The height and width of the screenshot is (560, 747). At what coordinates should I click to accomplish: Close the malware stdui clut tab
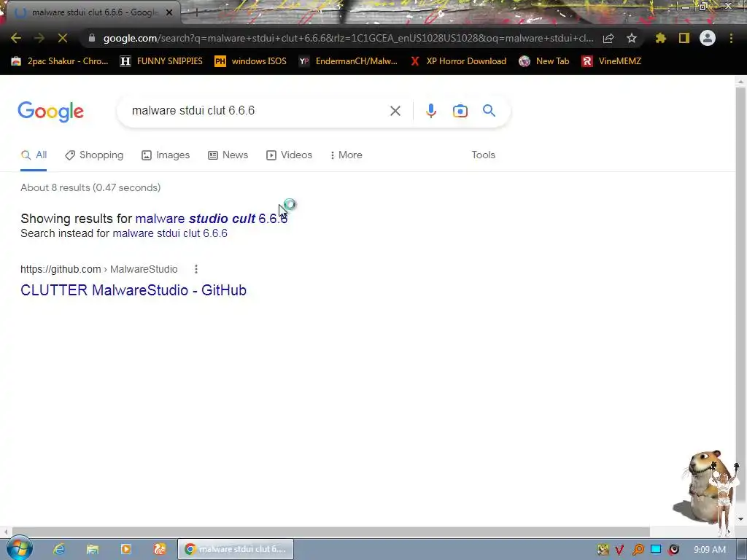click(x=169, y=13)
